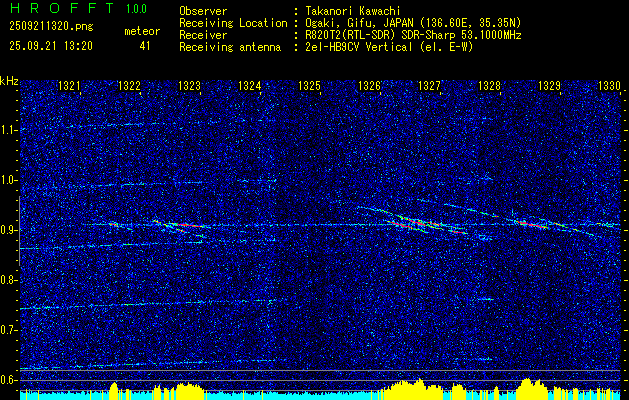Click the Receiving Location field label
This screenshot has height=400, width=629.
coord(233,23)
